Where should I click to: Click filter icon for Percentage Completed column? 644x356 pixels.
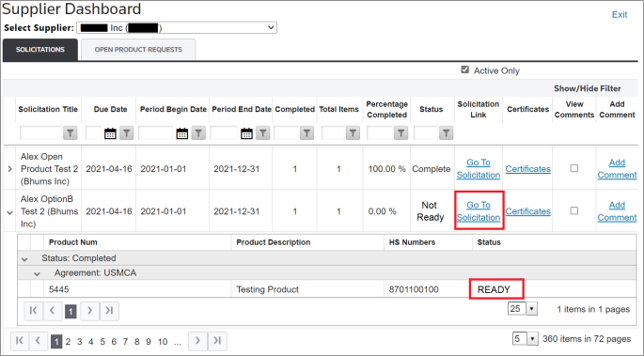tap(401, 132)
